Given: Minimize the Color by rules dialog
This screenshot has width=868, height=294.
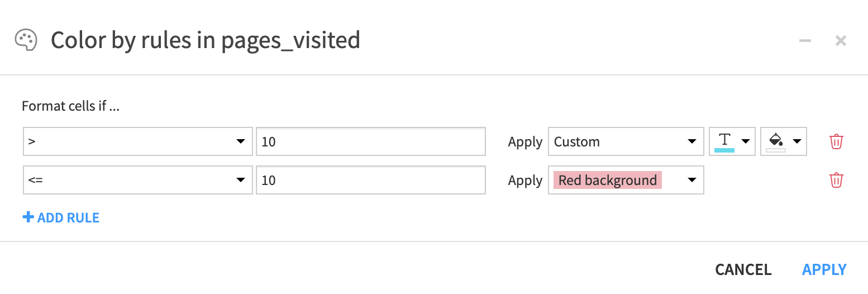Looking at the screenshot, I should pos(805,41).
